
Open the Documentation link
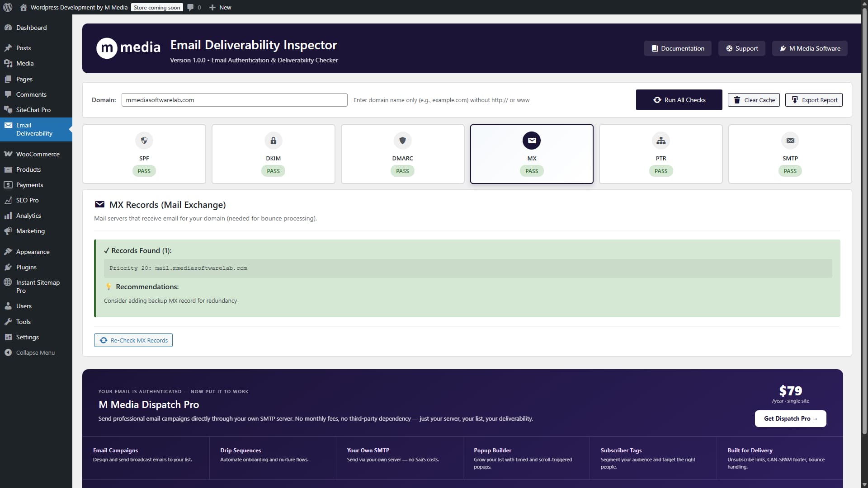[x=677, y=48]
